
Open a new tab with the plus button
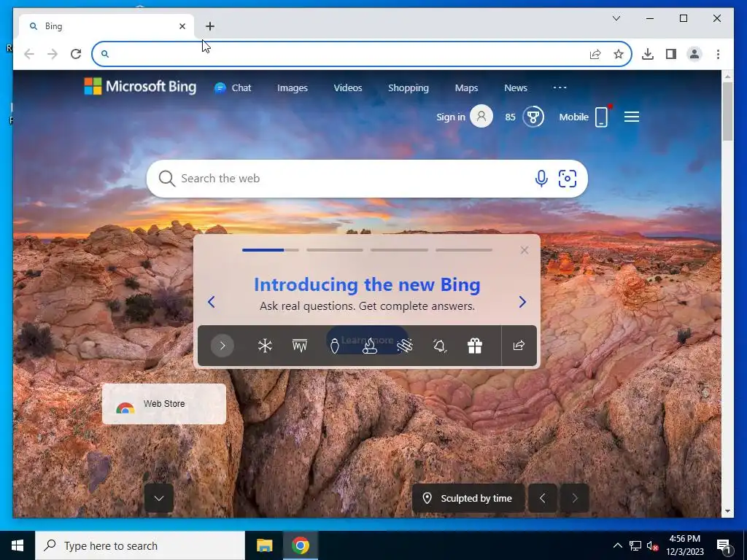[x=210, y=26]
